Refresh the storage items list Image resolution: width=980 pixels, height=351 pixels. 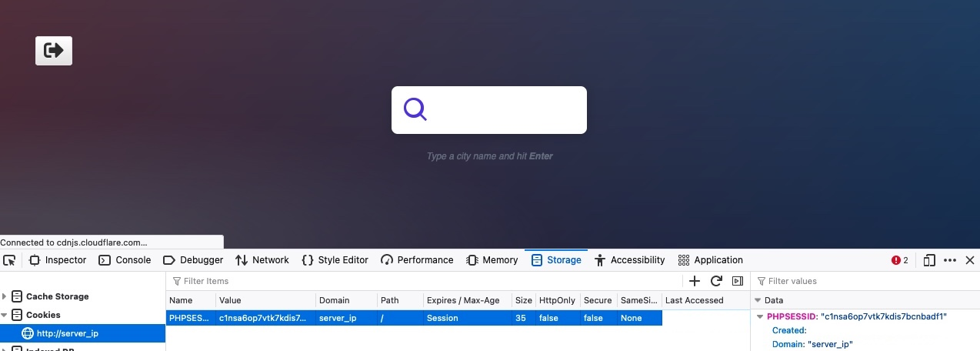(716, 281)
